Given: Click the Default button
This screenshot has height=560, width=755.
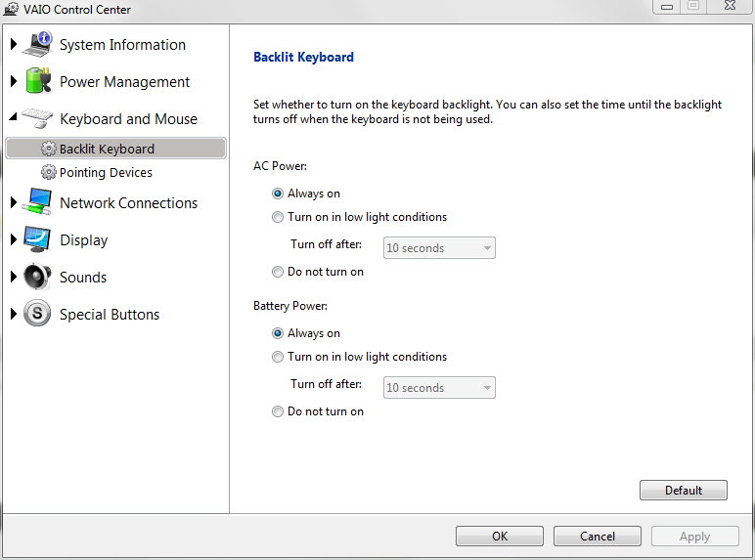Looking at the screenshot, I should coord(684,491).
